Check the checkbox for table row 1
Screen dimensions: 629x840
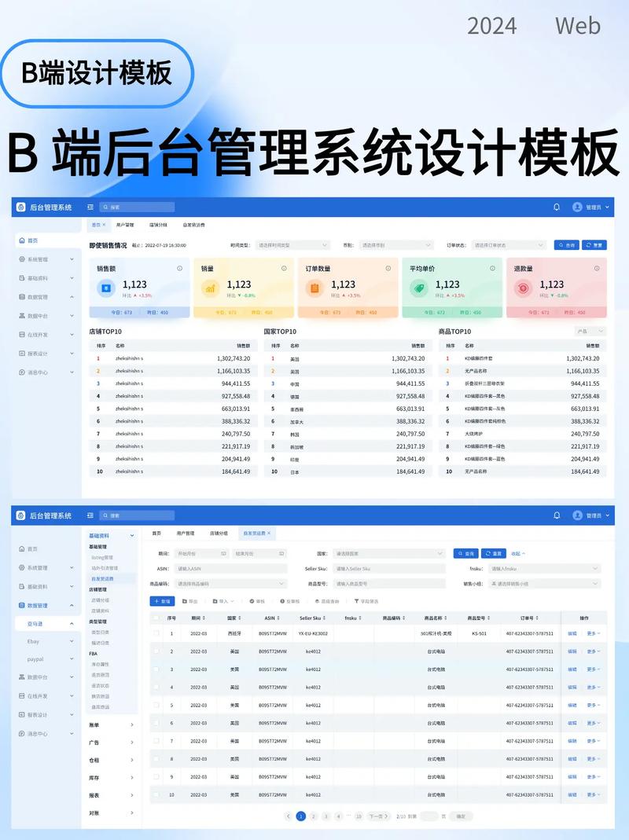156,633
